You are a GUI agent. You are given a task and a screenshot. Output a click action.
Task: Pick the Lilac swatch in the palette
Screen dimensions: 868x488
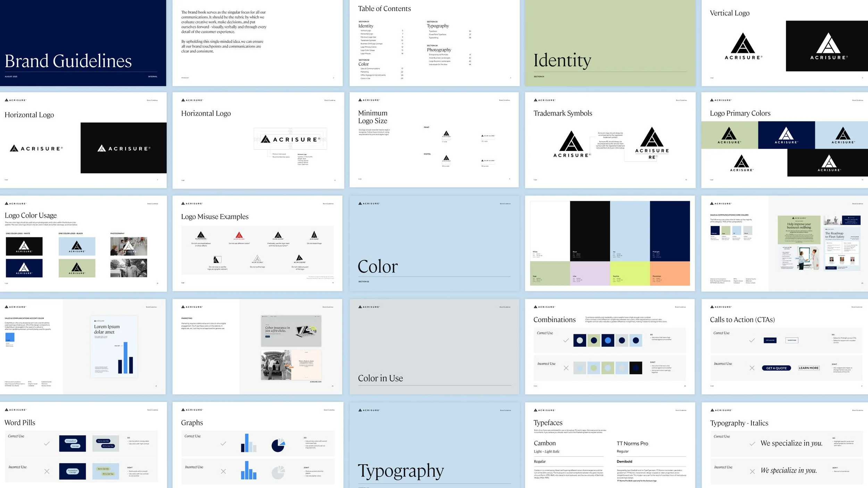pos(590,274)
